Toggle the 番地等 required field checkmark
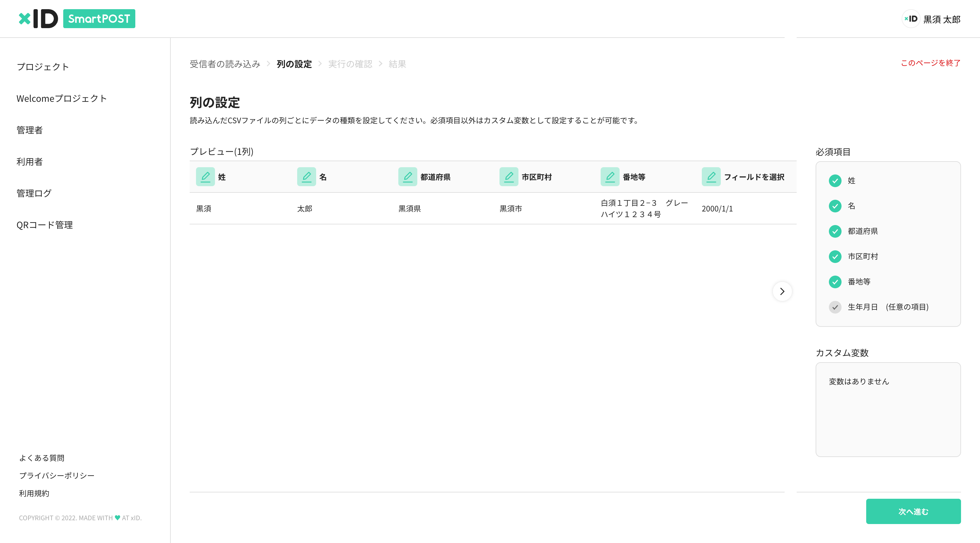 [x=836, y=282]
